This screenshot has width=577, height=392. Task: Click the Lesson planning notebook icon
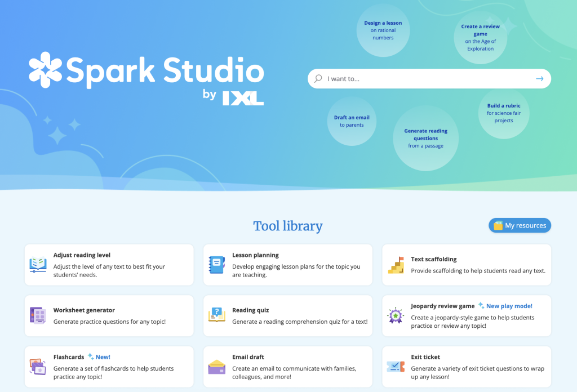click(217, 264)
